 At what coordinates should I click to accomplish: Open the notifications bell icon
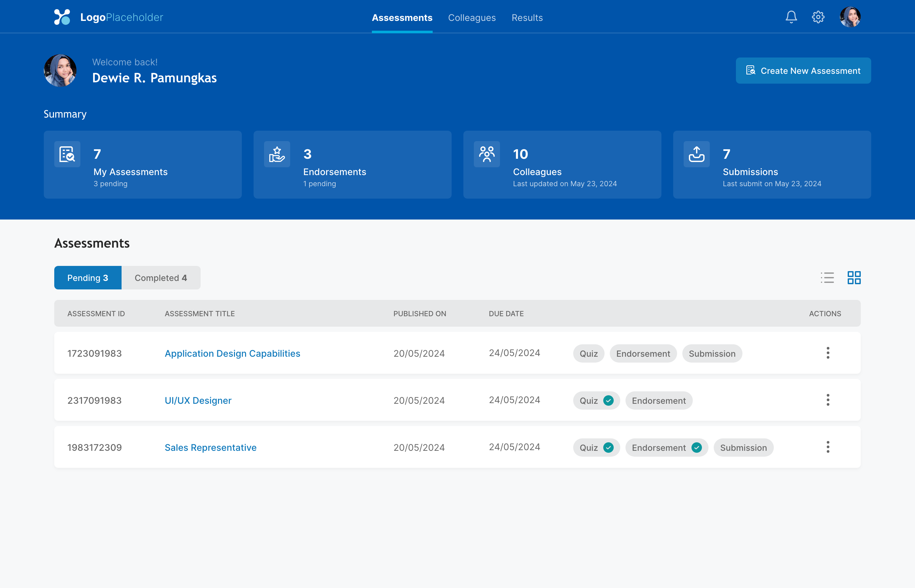coord(791,17)
